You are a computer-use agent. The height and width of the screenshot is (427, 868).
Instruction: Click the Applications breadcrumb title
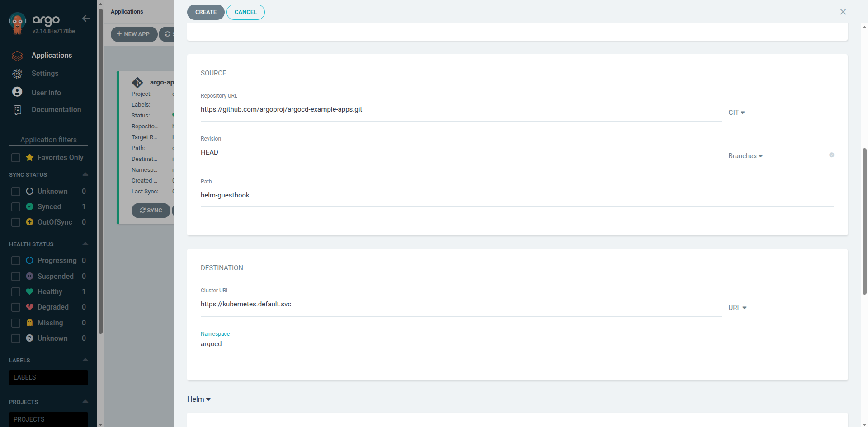pos(127,12)
